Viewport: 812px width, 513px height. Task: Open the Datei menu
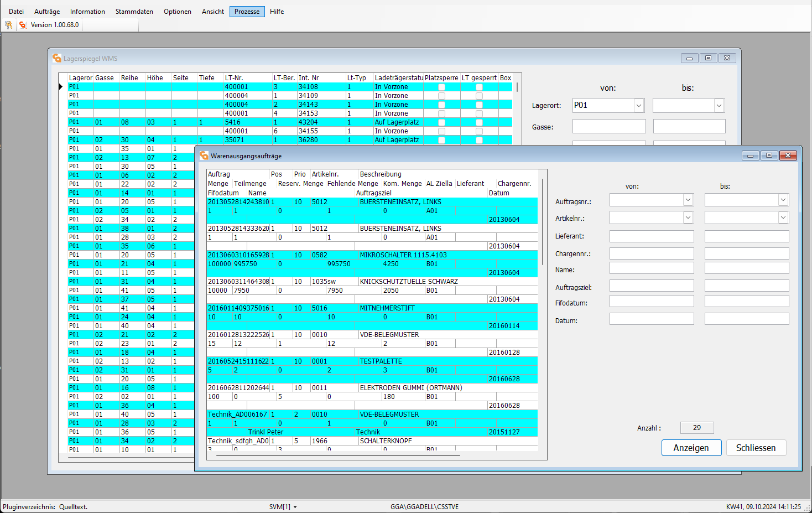[x=17, y=12]
